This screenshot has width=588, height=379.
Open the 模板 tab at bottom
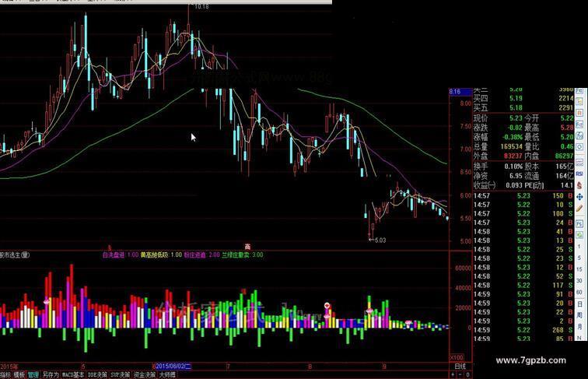coord(19,375)
